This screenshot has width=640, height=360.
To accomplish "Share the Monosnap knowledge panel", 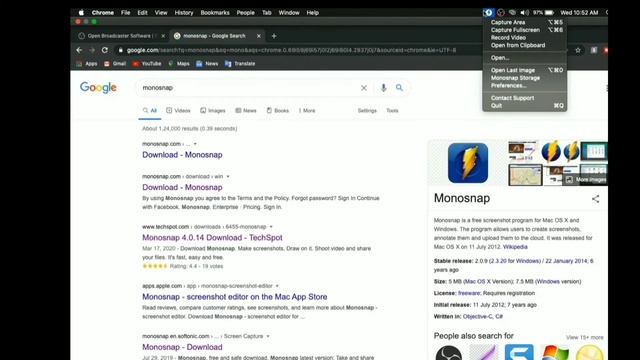I will (596, 199).
